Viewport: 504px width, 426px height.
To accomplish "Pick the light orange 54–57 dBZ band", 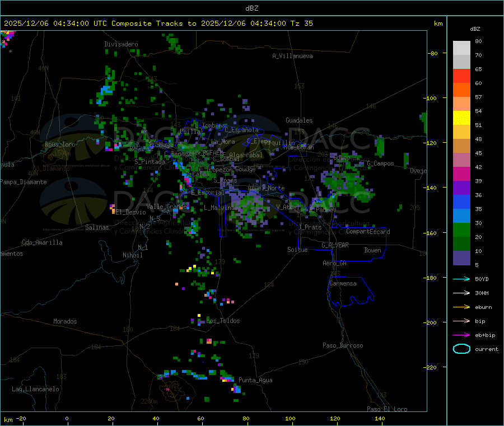I will pyautogui.click(x=461, y=104).
